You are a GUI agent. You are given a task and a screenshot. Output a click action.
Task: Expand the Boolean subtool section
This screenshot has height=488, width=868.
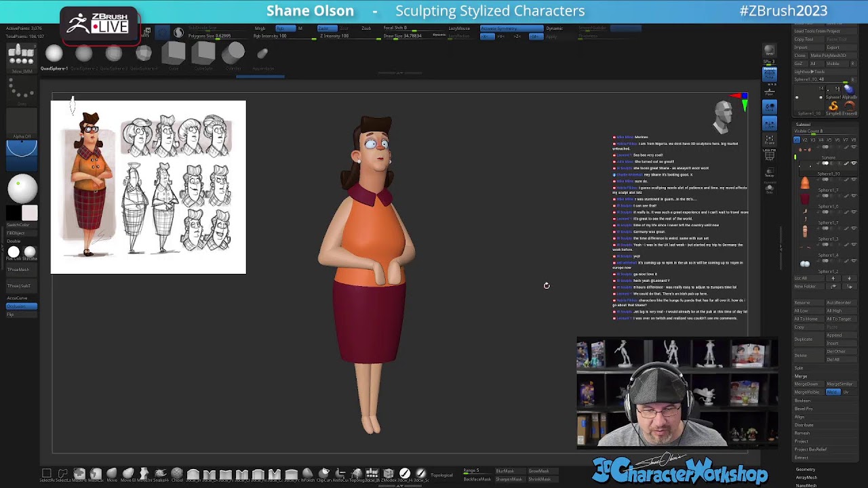pos(802,401)
